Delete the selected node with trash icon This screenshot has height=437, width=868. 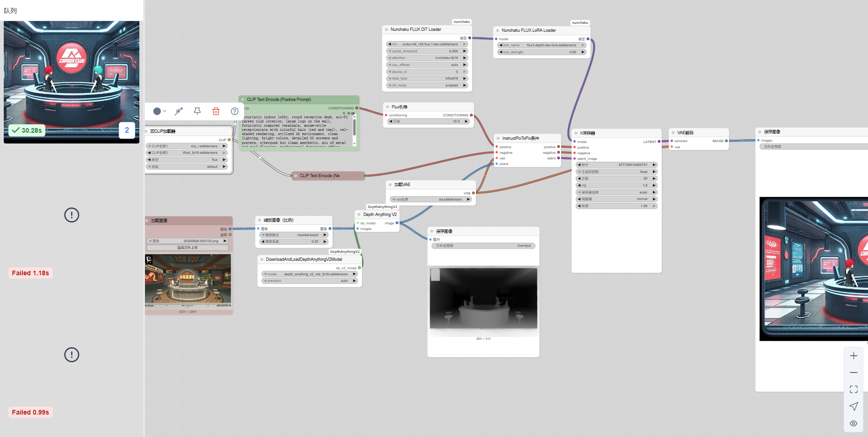(216, 111)
